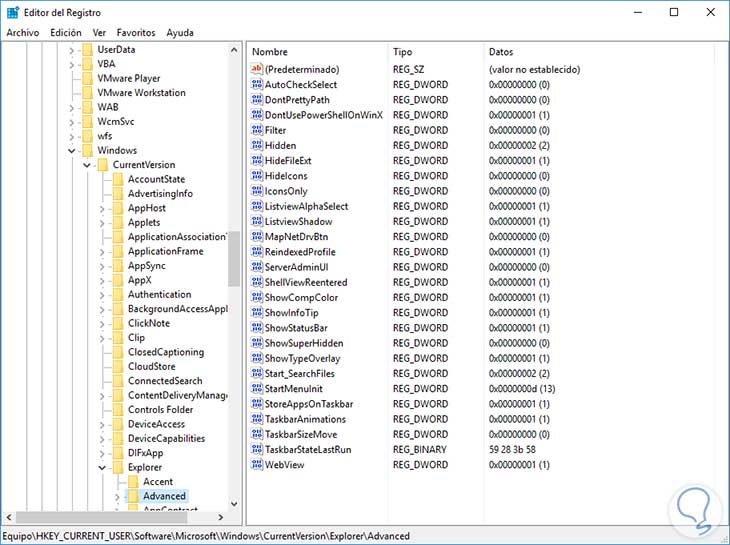Select the ClosedCaptioning key

[166, 352]
